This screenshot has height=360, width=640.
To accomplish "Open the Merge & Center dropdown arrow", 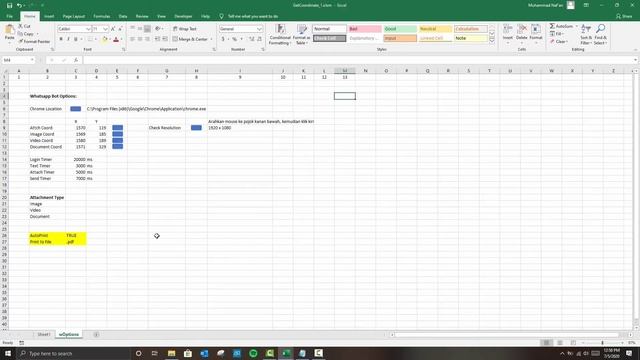I will (211, 39).
